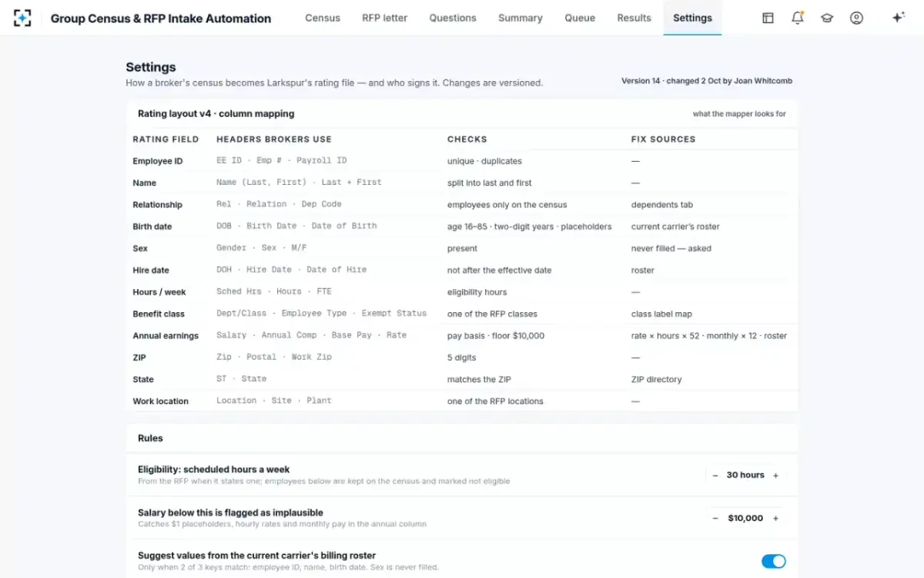Viewport: 924px width, 578px height.
Task: Click 'pay basis · floor $10,000' check
Action: tap(496, 336)
